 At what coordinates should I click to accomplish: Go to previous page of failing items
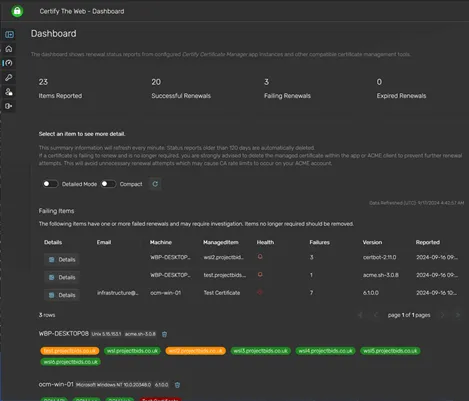pyautogui.click(x=376, y=315)
